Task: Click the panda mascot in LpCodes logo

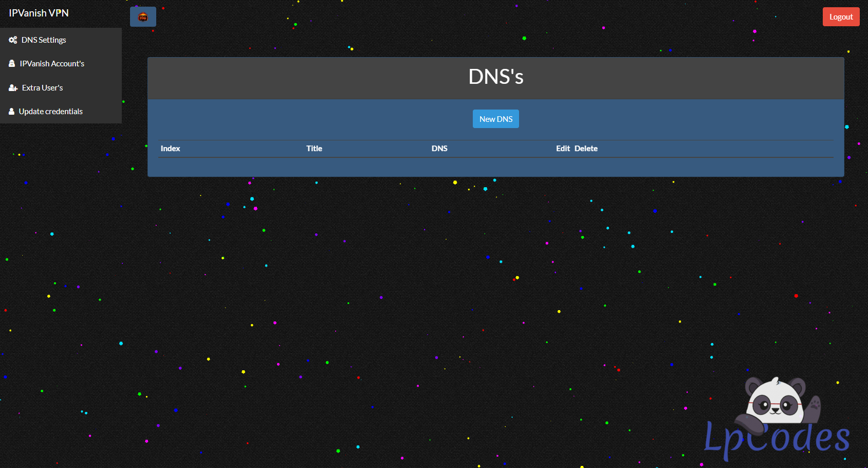Action: (x=776, y=401)
